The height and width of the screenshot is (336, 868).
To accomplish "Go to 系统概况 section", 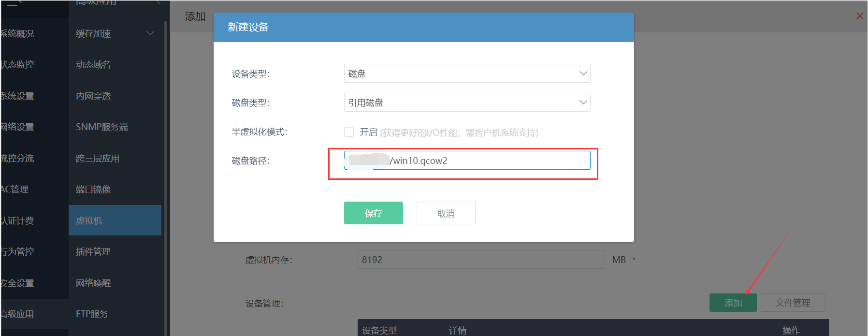I will [17, 33].
